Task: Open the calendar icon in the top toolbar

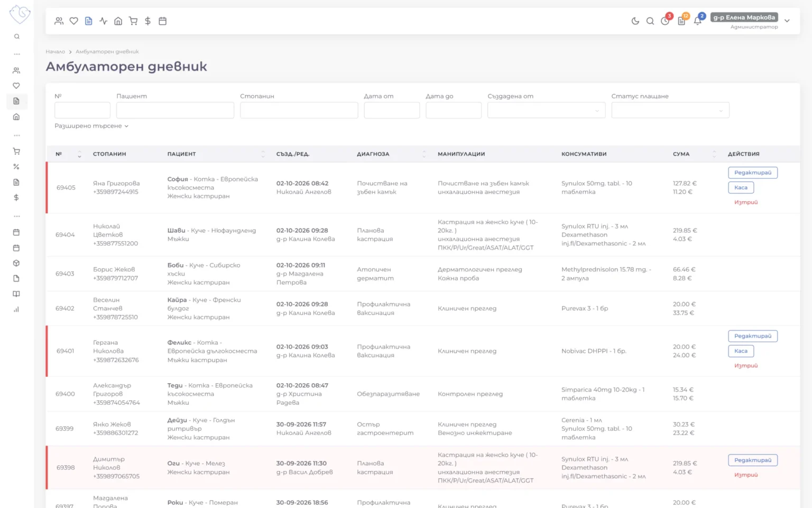Action: pos(163,21)
